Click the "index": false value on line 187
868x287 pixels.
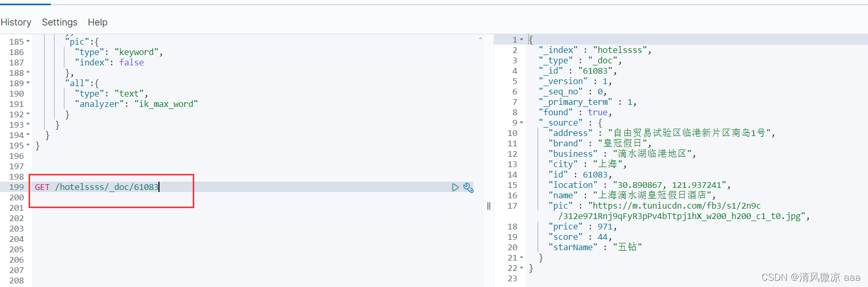(131, 62)
